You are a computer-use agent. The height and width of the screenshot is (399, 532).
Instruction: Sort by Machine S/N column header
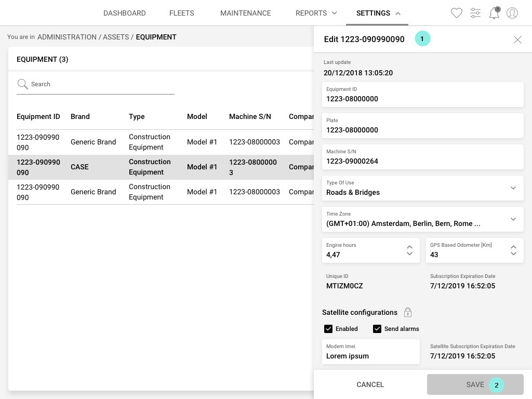[x=250, y=116]
